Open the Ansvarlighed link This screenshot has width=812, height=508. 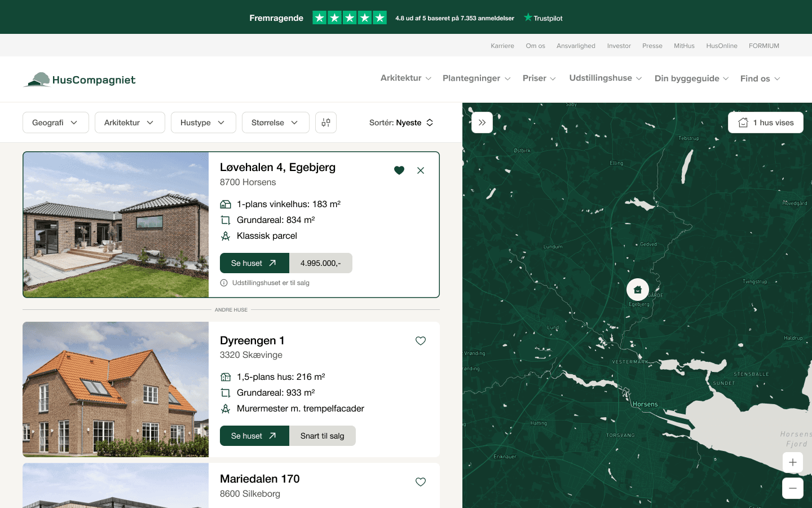576,46
